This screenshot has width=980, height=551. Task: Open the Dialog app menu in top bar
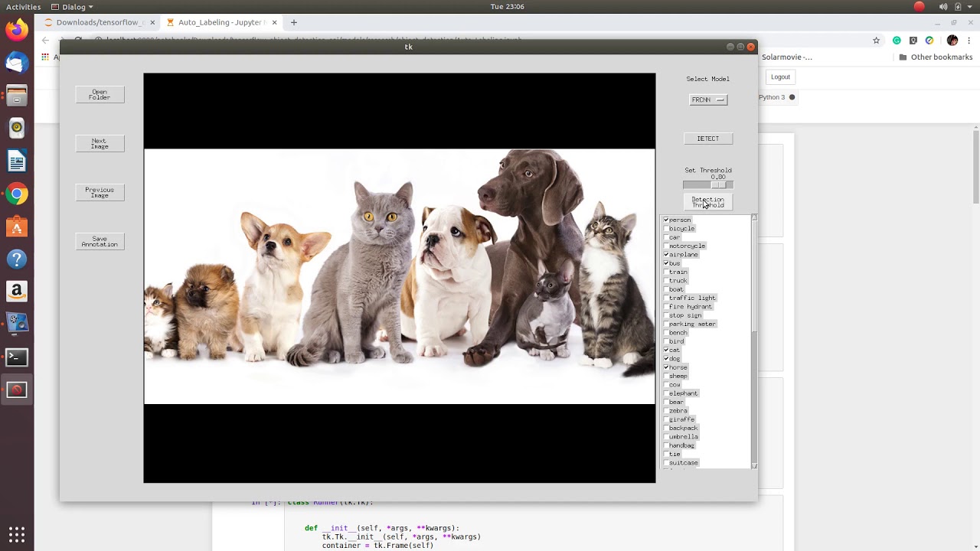[72, 7]
